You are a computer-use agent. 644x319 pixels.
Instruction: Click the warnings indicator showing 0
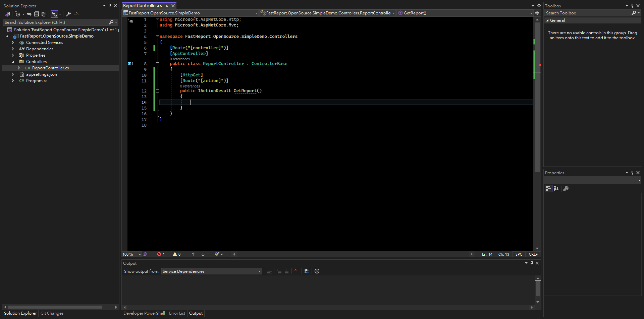177,254
